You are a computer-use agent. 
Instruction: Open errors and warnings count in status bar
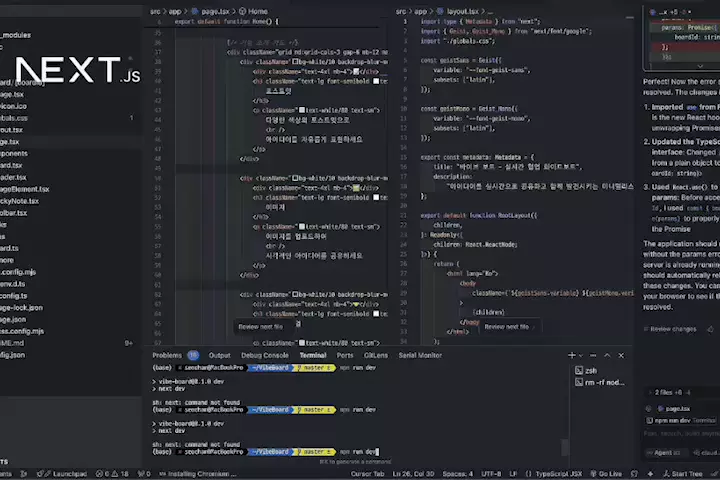pos(112,474)
